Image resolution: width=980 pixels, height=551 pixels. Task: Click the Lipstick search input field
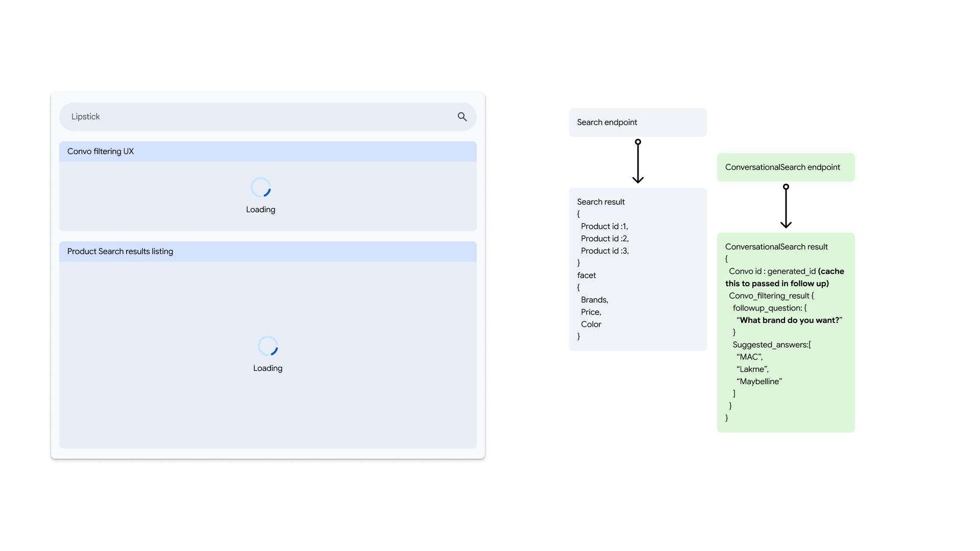point(255,117)
